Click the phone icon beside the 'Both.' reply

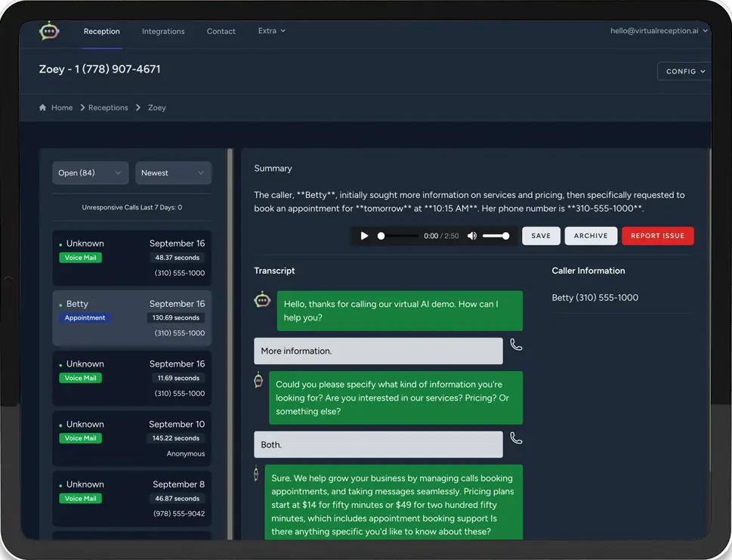pos(516,439)
